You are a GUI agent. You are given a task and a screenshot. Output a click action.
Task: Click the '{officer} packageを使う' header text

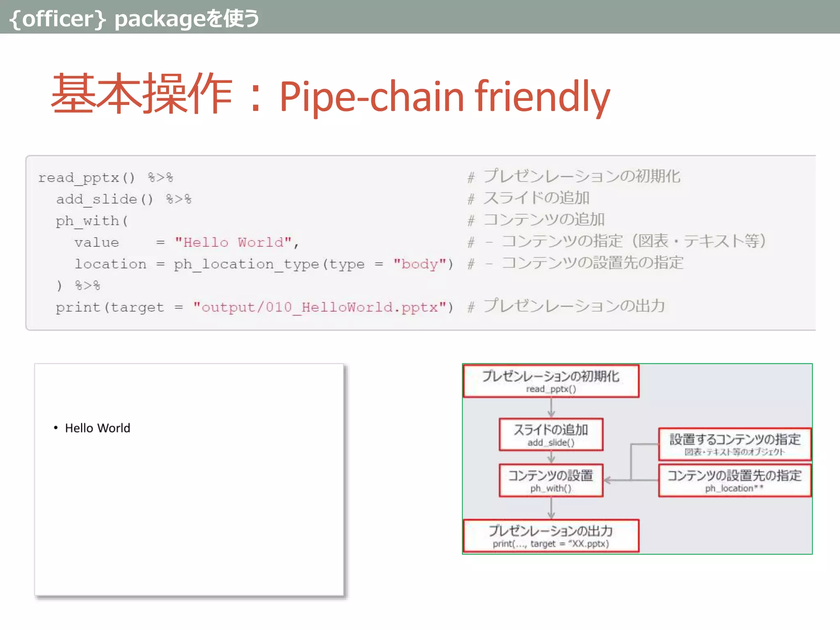pos(134,18)
